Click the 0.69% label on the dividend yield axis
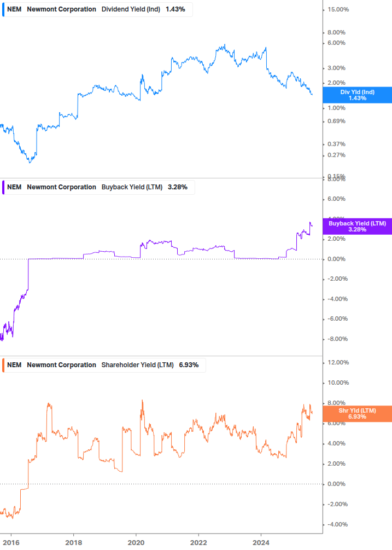Screen dimensions: 392x550 click(x=336, y=121)
